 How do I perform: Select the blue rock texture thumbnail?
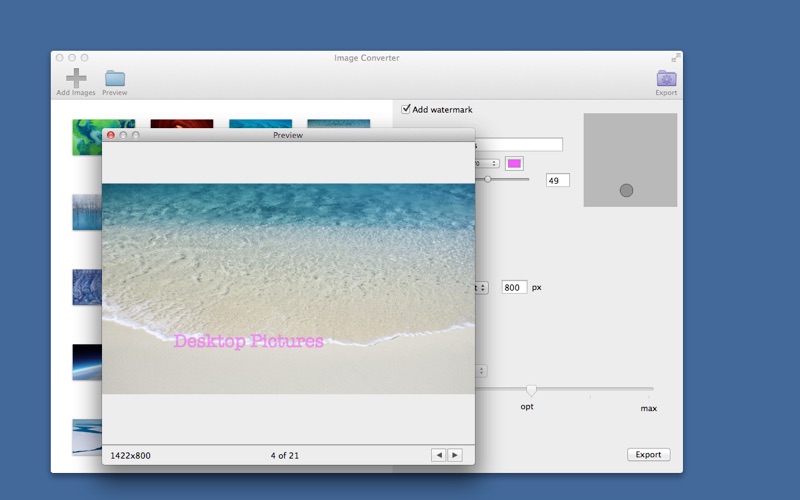click(87, 287)
